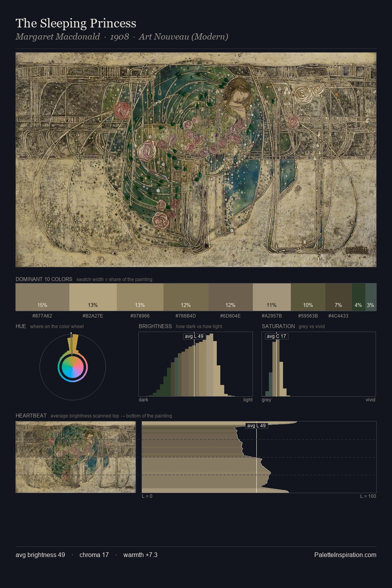Viewport: 392px width, 588px height.
Task: Click the 4% dark green swatch
Action: pos(359,297)
